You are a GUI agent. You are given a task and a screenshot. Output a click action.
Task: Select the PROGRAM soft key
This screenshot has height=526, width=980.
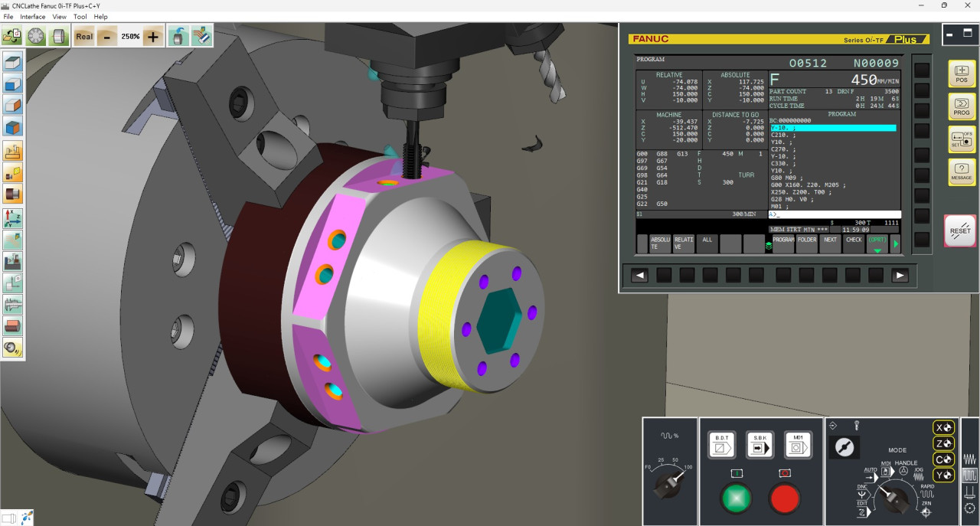click(783, 243)
